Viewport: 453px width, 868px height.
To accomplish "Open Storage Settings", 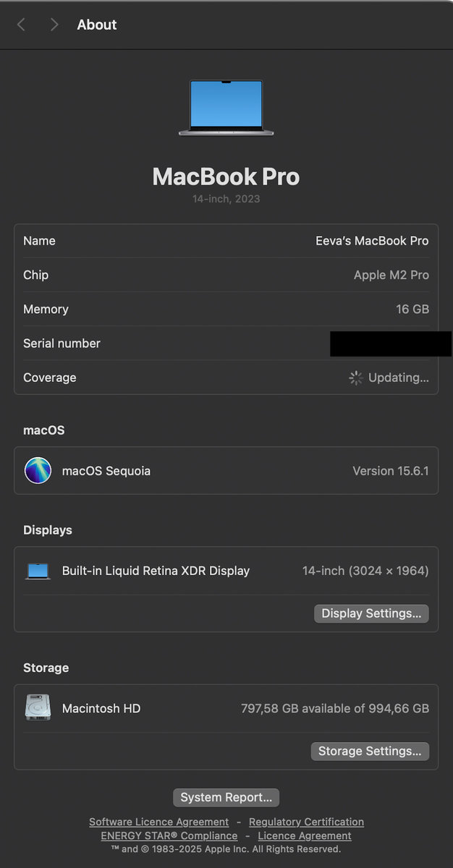I will click(370, 751).
